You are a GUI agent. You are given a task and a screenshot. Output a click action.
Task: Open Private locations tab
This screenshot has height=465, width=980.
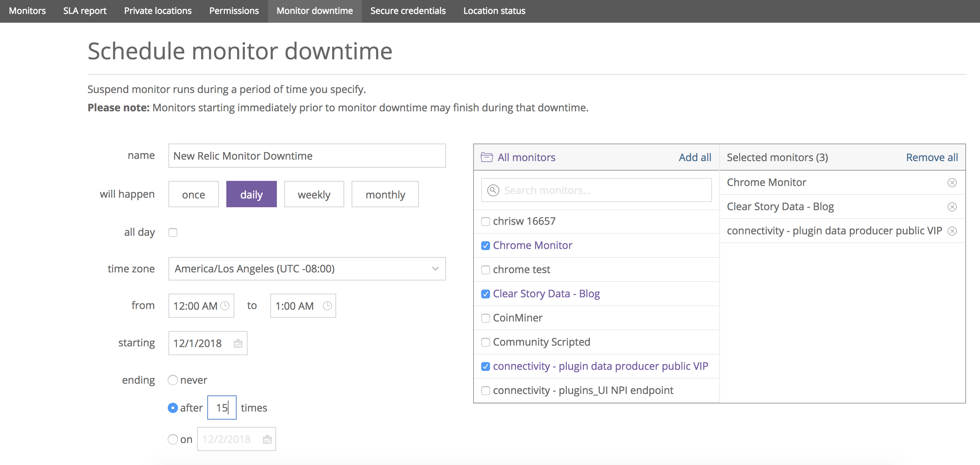[158, 11]
